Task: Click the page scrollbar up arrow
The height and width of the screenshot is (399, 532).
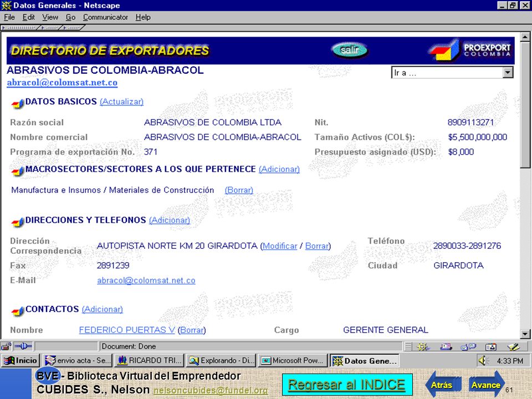Action: pyautogui.click(x=525, y=37)
